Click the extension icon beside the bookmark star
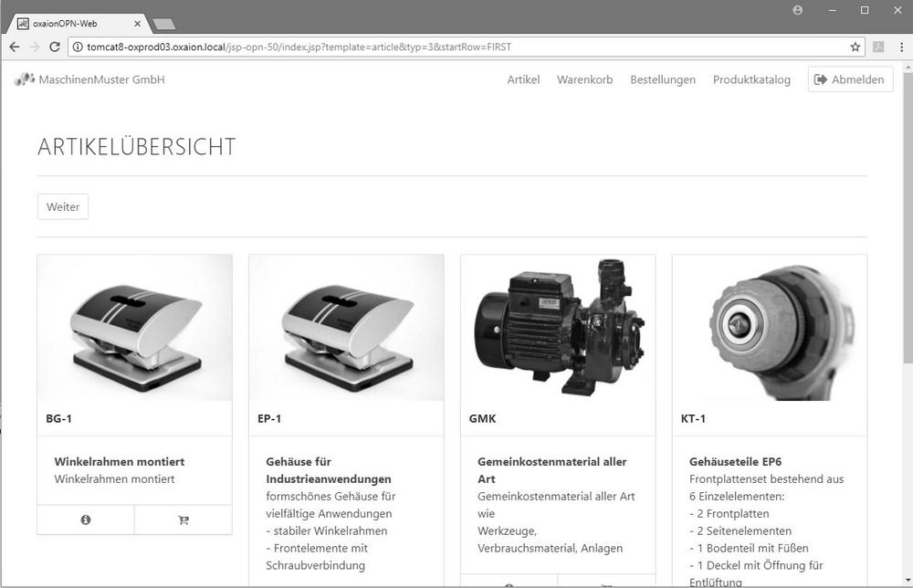The height and width of the screenshot is (588, 913). (877, 47)
